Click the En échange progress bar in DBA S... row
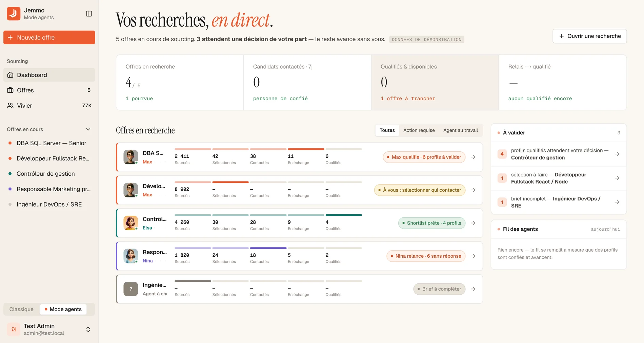The image size is (644, 343). click(x=306, y=149)
